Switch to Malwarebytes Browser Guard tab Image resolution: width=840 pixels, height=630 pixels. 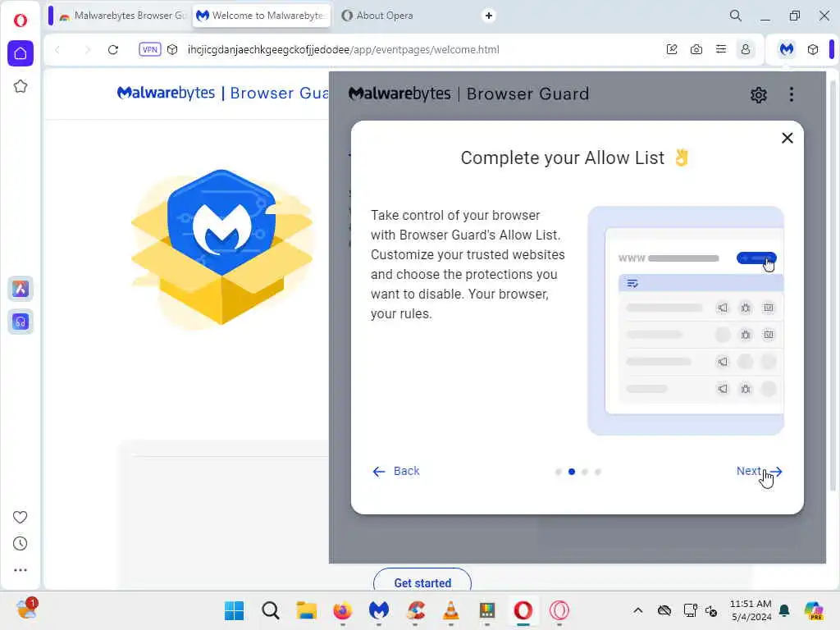pyautogui.click(x=123, y=16)
